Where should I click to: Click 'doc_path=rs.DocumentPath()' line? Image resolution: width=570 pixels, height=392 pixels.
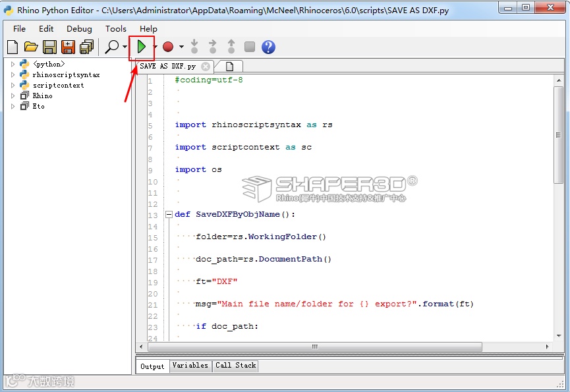tap(264, 259)
